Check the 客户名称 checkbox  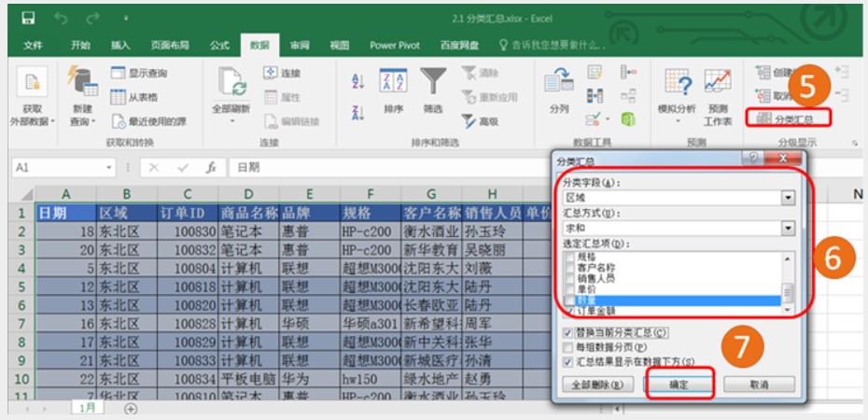(569, 267)
